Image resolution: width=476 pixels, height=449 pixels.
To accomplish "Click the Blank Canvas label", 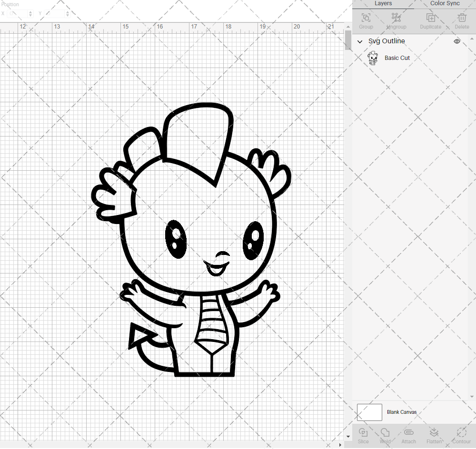I will pyautogui.click(x=402, y=412).
